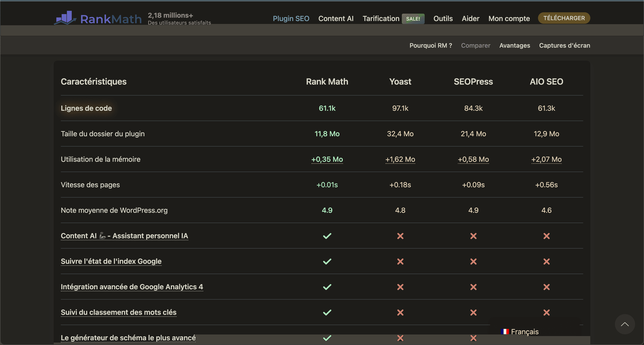This screenshot has height=345, width=644.
Task: Click SEOPress cross for générateur de schéma row
Action: 473,338
